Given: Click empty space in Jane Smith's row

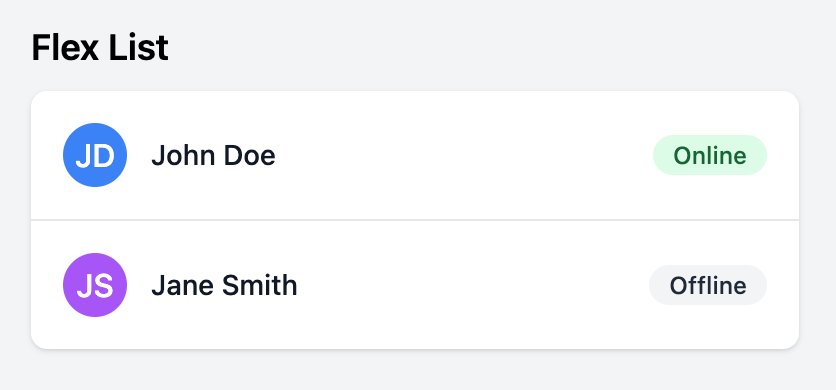Looking at the screenshot, I should point(472,285).
